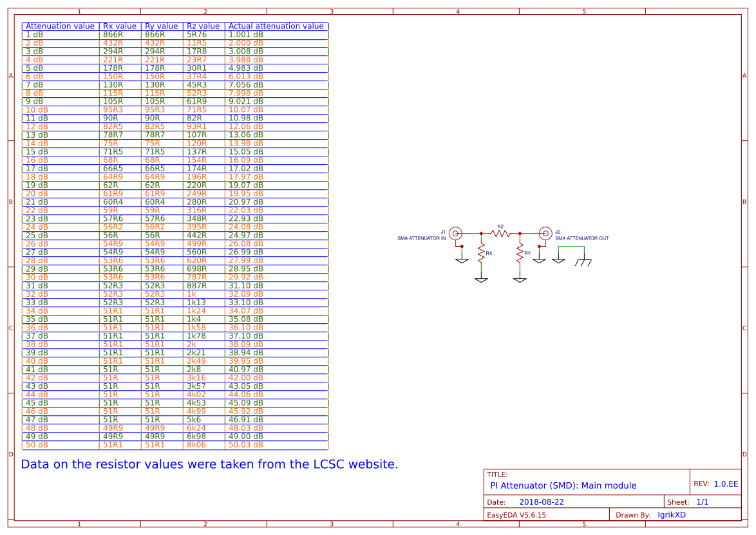
Task: Click the RZ series resistor symbol
Action: 500,234
